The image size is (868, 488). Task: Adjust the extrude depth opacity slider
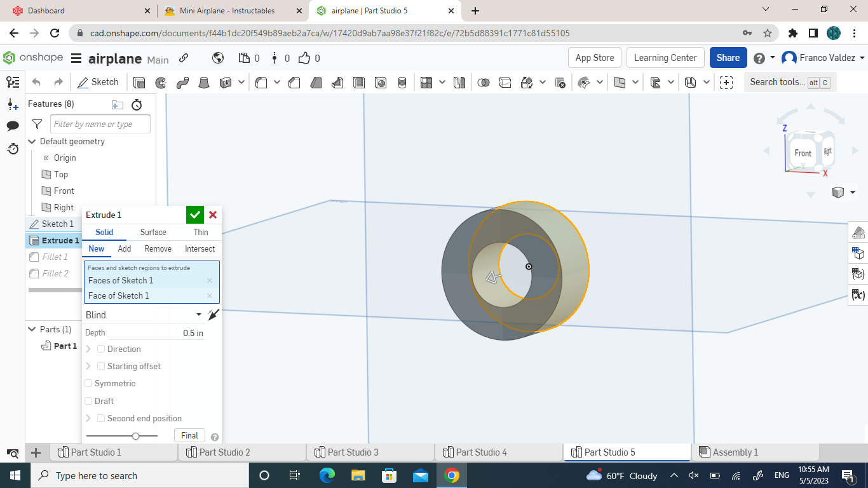click(x=136, y=436)
